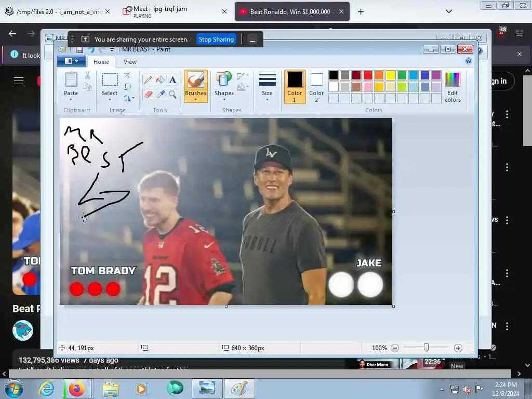532x399 pixels.
Task: Select Color 2 background swatch
Action: point(316,87)
